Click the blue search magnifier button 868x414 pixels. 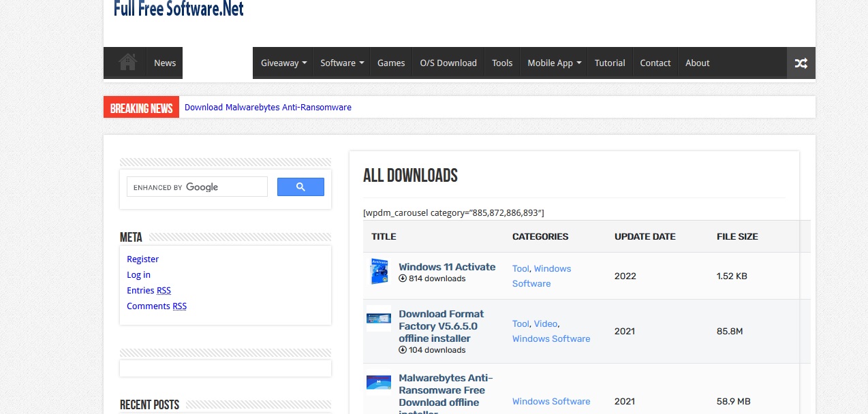300,187
